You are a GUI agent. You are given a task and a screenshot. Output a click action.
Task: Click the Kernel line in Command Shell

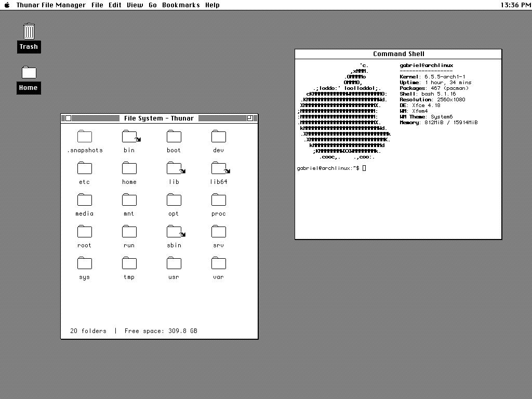click(x=433, y=77)
